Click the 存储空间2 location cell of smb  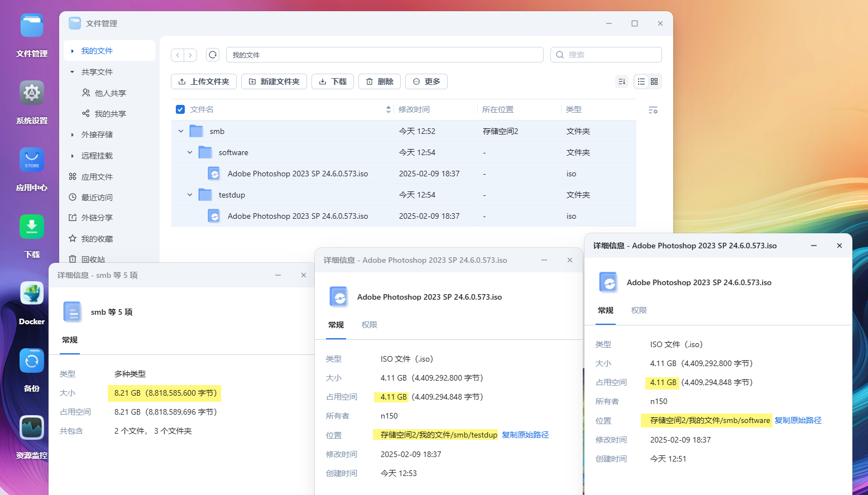click(x=501, y=131)
